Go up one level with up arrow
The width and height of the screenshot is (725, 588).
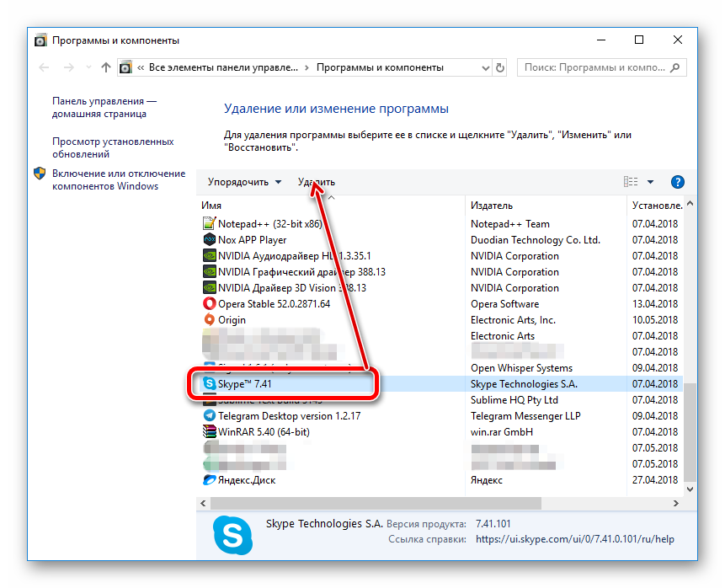(105, 67)
